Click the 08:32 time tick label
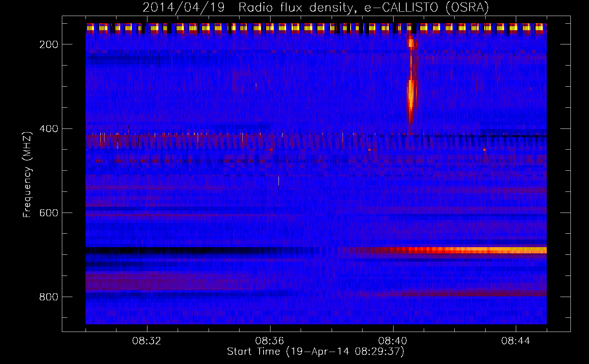Screen dimensions: 589x364 (x=147, y=341)
